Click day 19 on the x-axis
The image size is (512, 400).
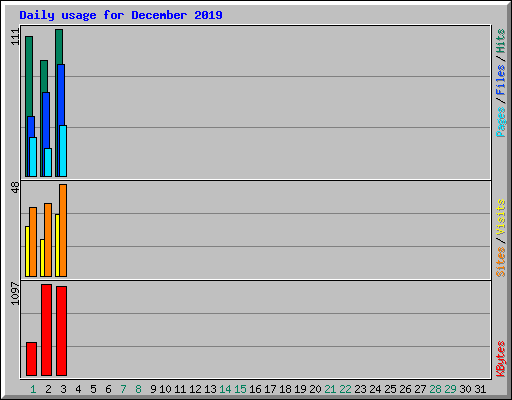(300, 389)
